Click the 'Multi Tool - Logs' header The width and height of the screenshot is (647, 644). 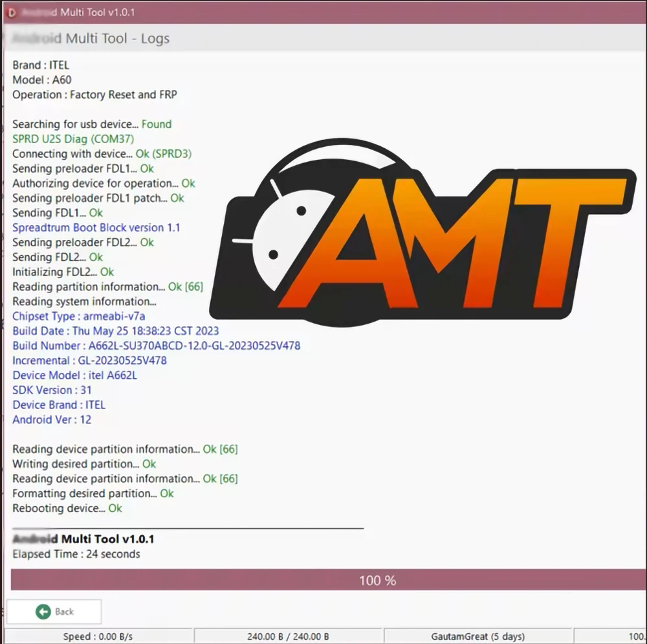[x=89, y=38]
